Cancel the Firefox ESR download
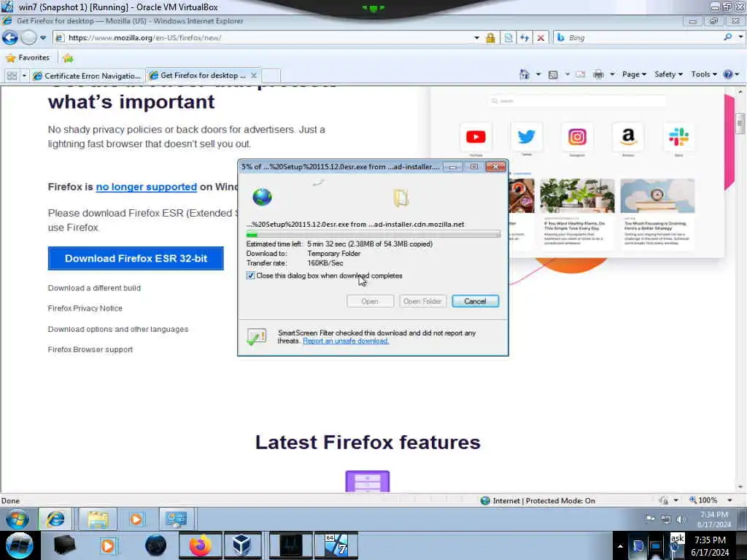747x560 pixels. click(x=475, y=301)
